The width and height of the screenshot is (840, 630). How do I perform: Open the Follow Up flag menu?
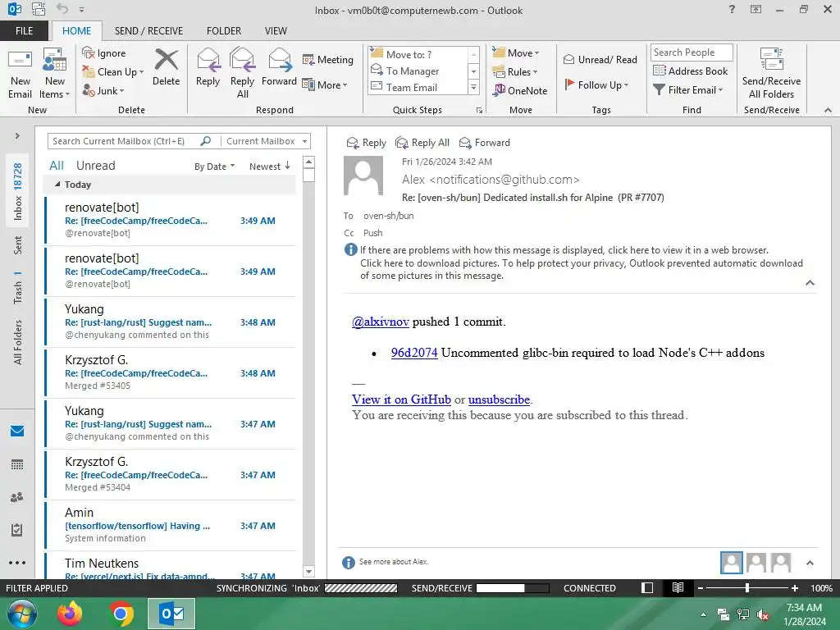click(596, 84)
